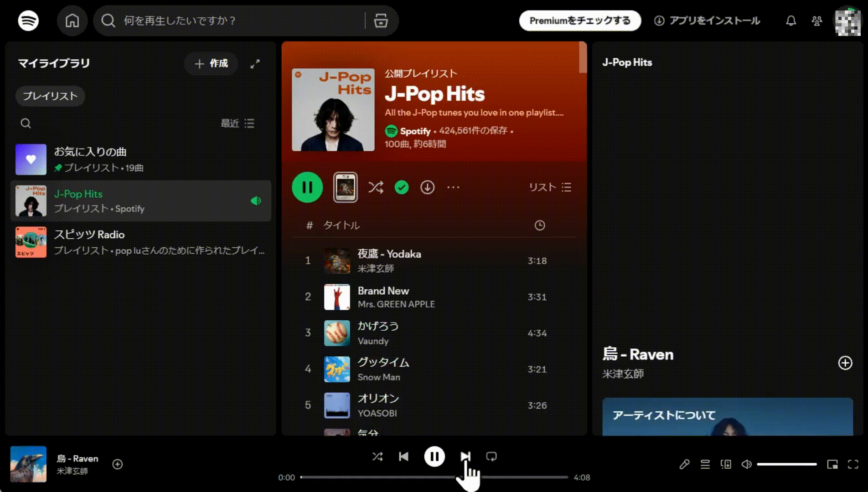Open connect to a device
The width and height of the screenshot is (868, 492).
coord(726,464)
